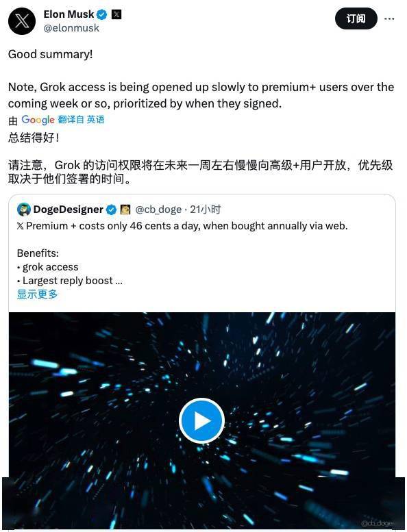Click the small X logo in the quoted post text
Screen dimensions: 407x532
21,226
